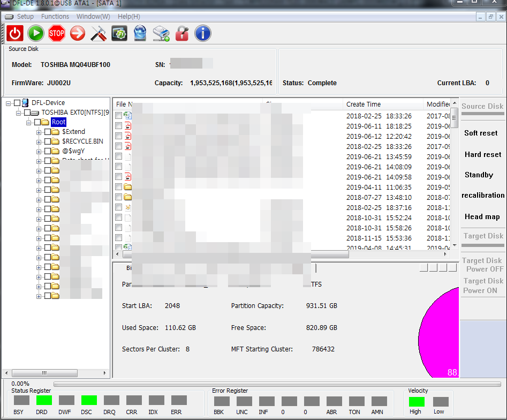The image size is (507, 420).
Task: Click the file explorer monitor icon
Action: tap(119, 33)
